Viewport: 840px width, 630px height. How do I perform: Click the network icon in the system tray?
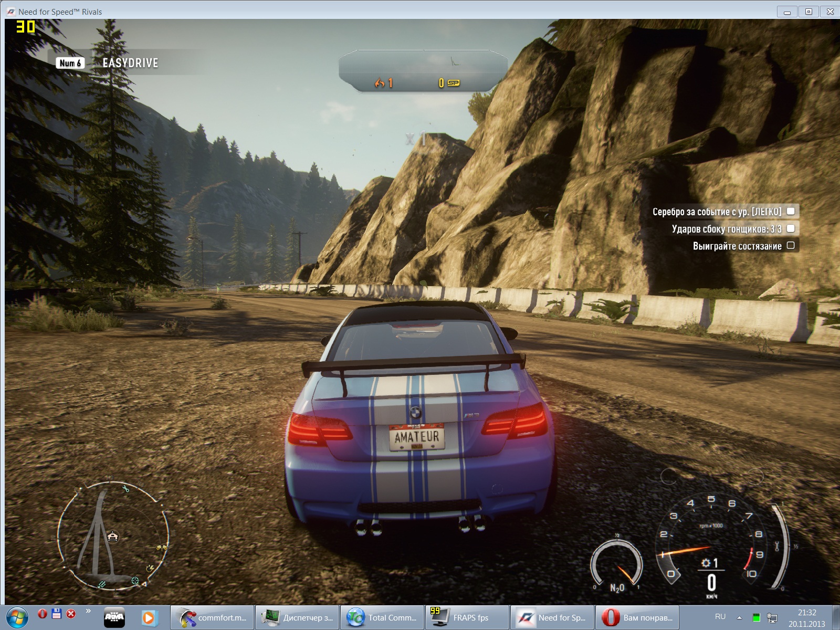pyautogui.click(x=772, y=617)
